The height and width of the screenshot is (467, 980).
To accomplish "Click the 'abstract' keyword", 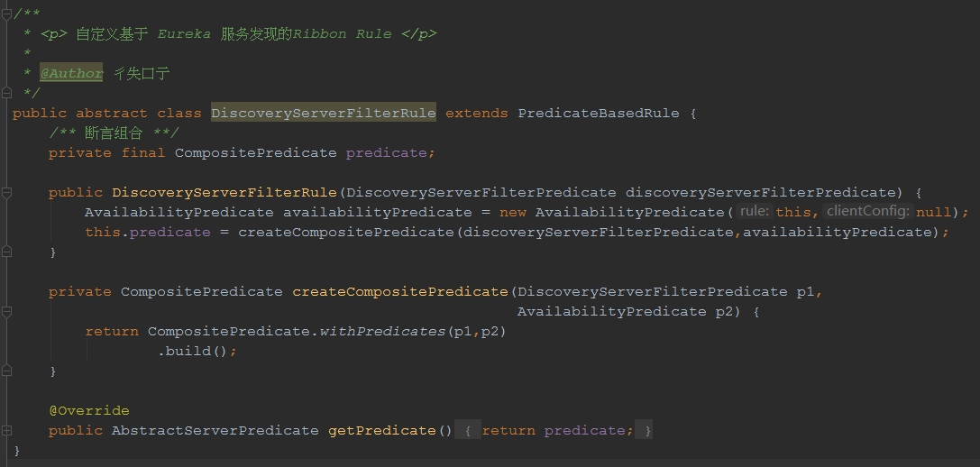I will click(x=112, y=114).
